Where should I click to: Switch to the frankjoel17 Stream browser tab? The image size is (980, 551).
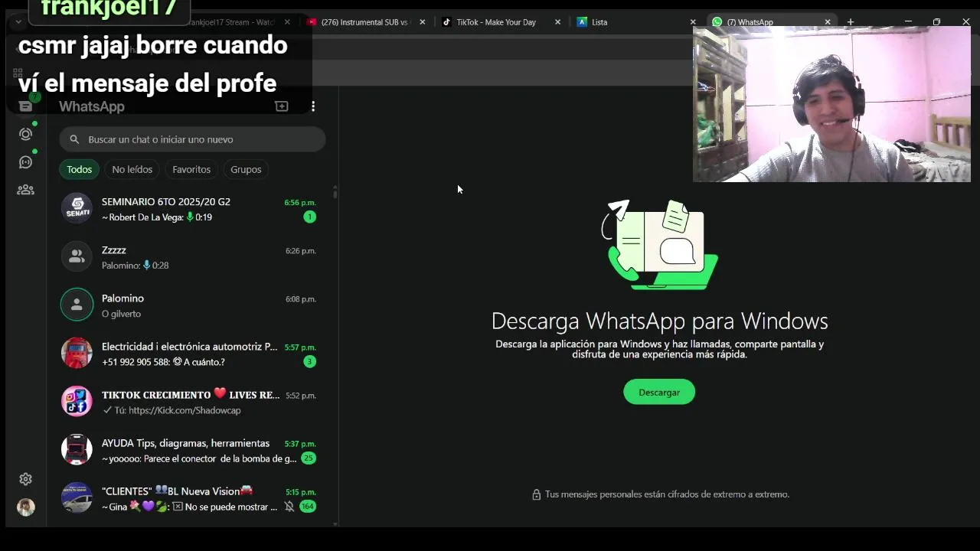click(x=230, y=22)
